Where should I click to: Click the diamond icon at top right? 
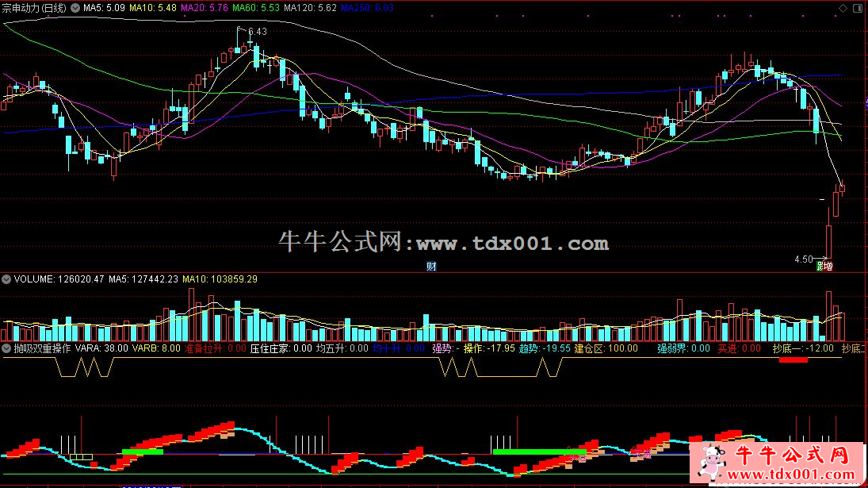[x=842, y=8]
